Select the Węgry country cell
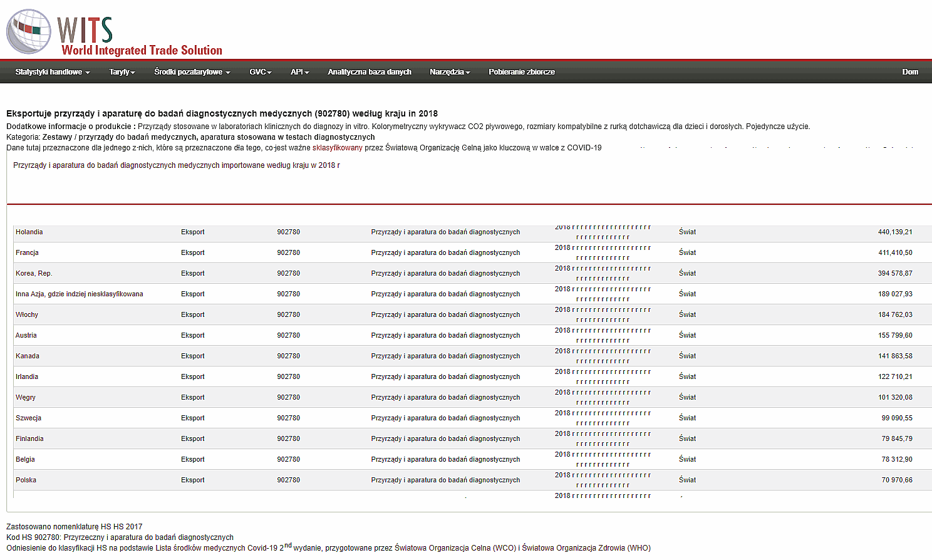 pos(26,397)
